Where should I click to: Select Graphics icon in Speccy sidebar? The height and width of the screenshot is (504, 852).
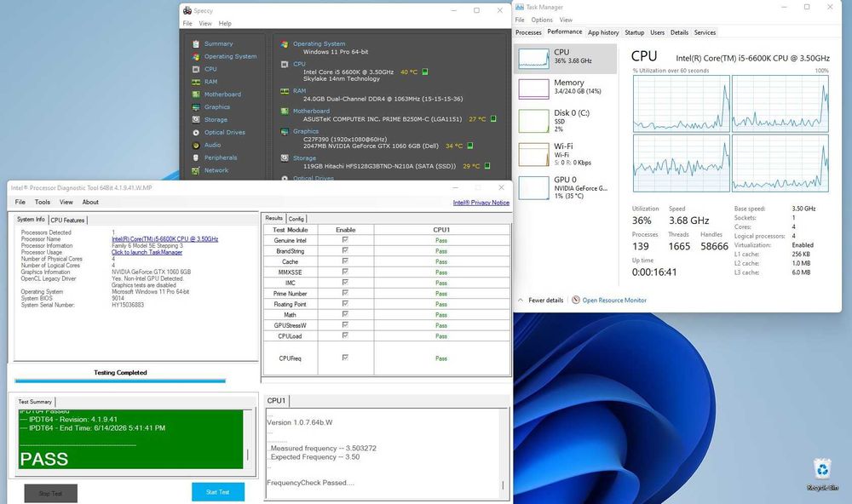point(196,107)
